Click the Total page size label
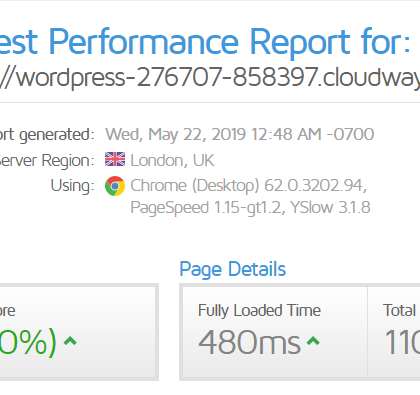Screen dimensions: 420x395 pos(401,310)
